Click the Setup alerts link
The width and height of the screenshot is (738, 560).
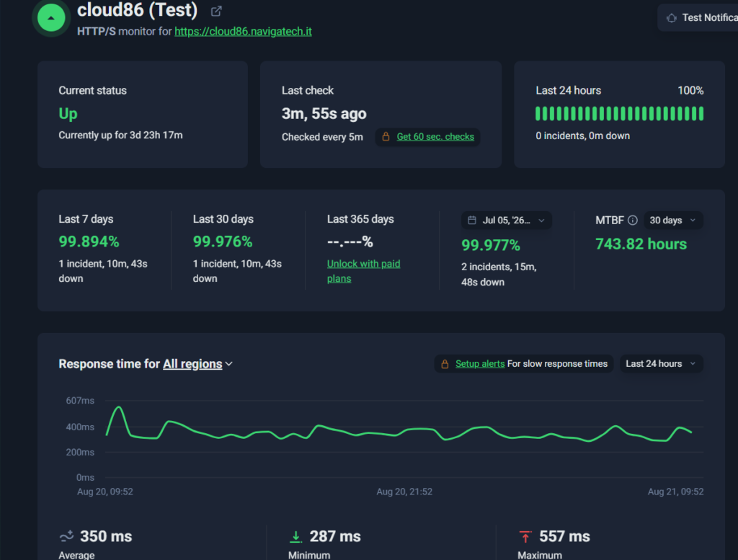[x=480, y=364]
